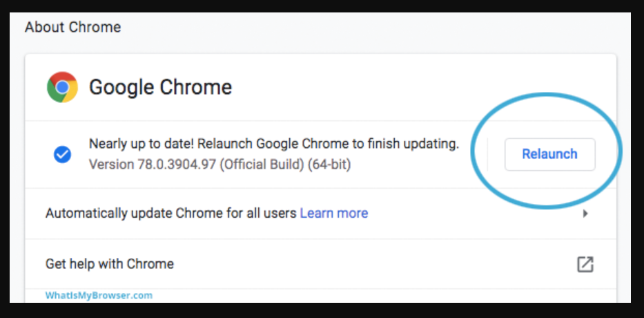This screenshot has height=318, width=644.
Task: Click the Relaunch button
Action: [549, 154]
